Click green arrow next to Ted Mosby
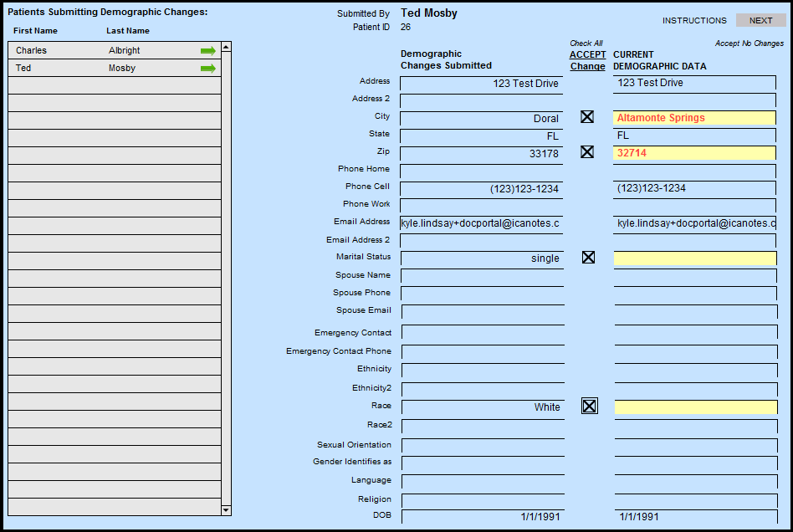The image size is (793, 532). 207,69
